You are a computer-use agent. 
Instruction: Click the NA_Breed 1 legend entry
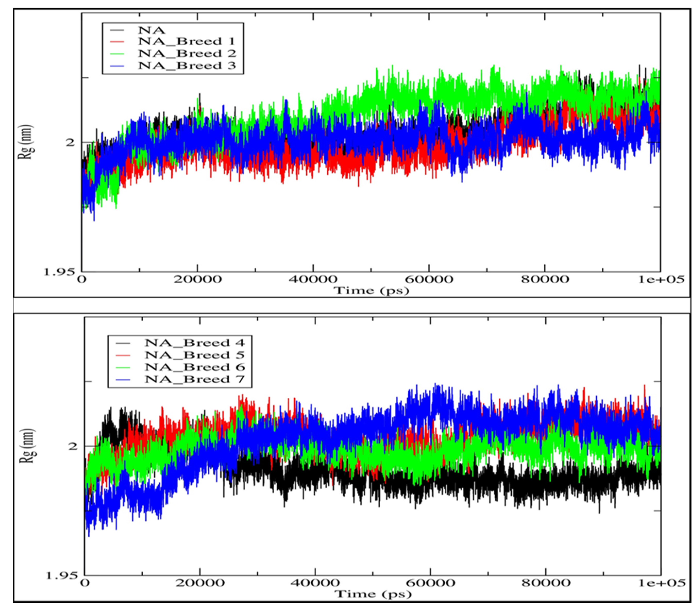[187, 42]
